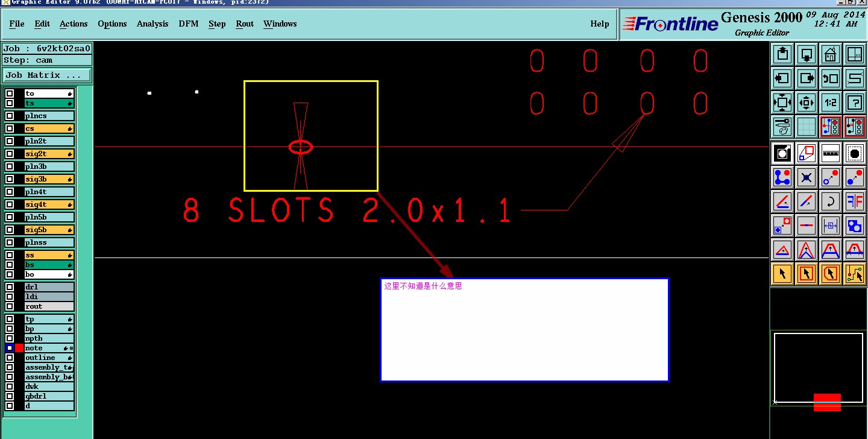Open the Analysis menu
Viewport: 868px width, 439px height.
pos(153,24)
